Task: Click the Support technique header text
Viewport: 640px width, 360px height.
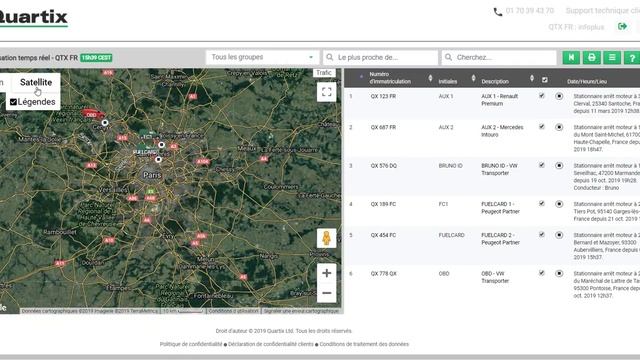Action: point(602,11)
